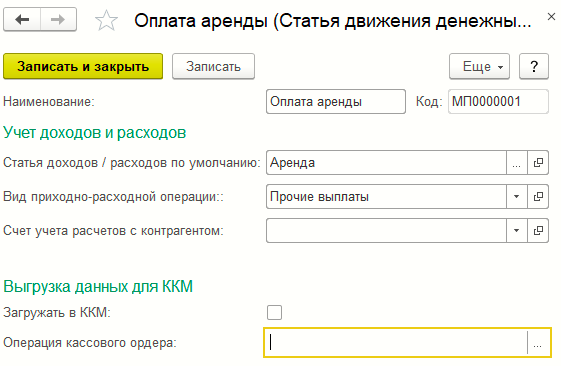
Task: Close the Оплата аренды form
Action: pos(551,16)
